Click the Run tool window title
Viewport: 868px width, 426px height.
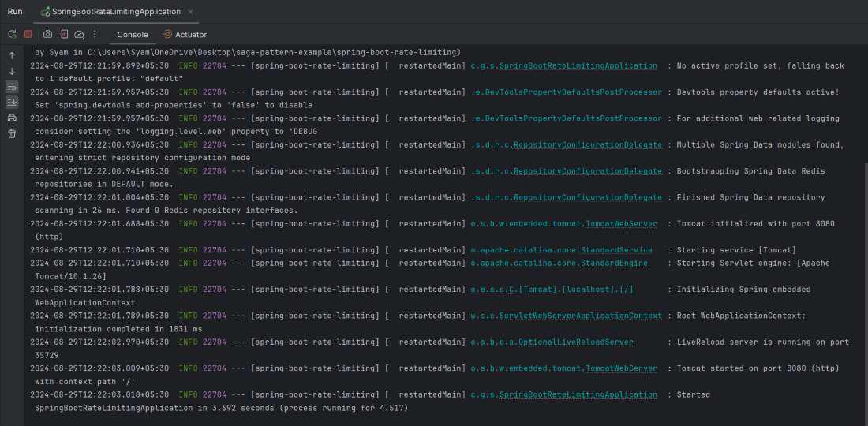pos(15,12)
